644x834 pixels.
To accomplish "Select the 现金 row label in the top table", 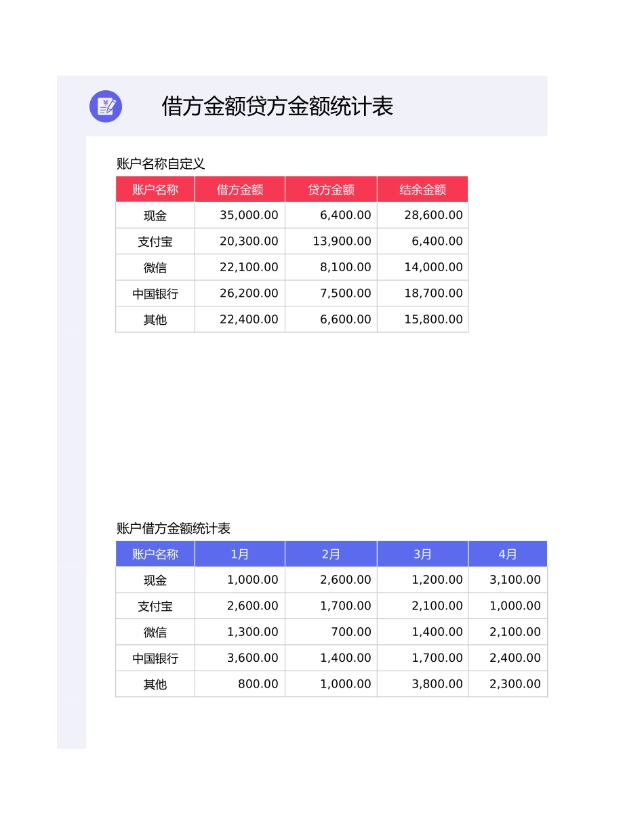I will [x=155, y=215].
